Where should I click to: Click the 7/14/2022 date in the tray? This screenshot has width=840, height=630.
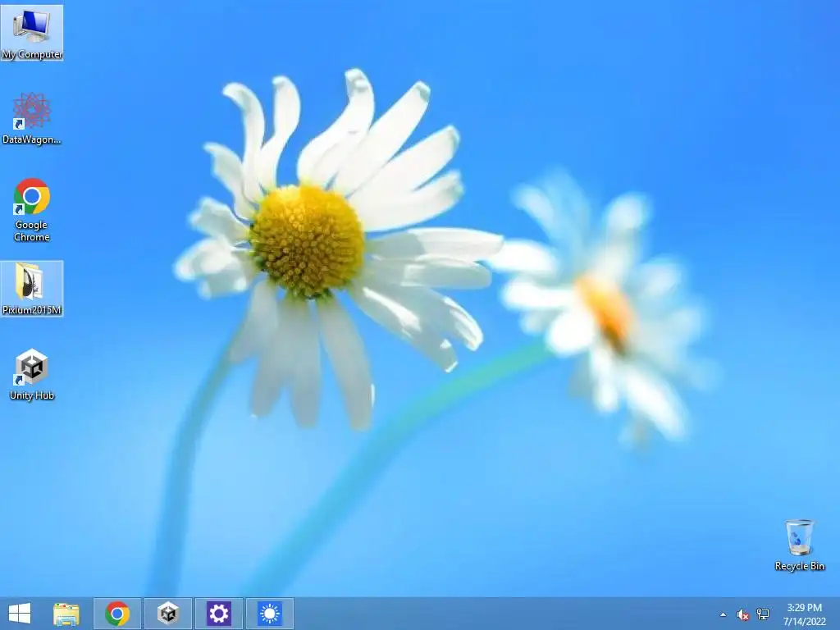(x=804, y=622)
